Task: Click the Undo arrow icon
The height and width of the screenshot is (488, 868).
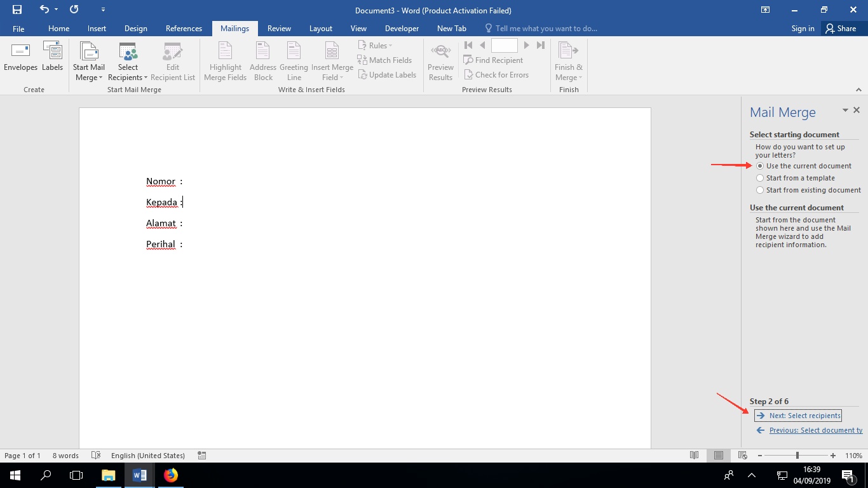Action: (x=44, y=10)
